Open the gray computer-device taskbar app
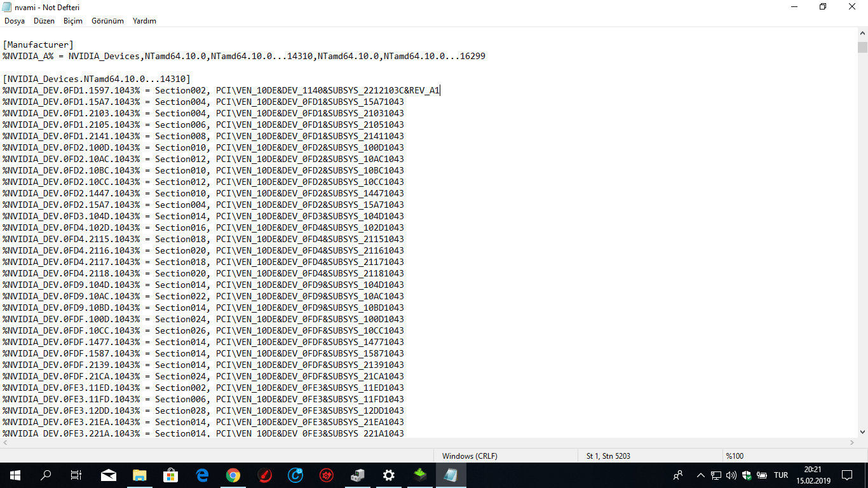This screenshot has width=868, height=488. pyautogui.click(x=358, y=475)
